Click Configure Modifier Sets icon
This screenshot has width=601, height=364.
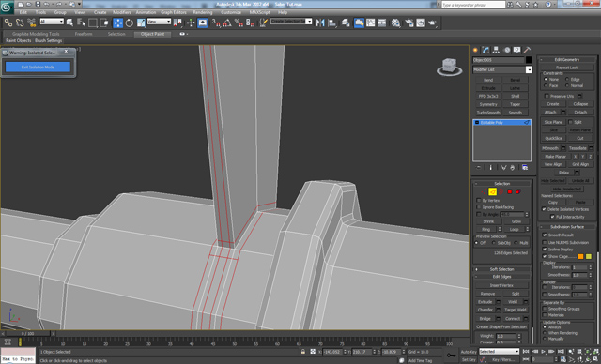pos(525,168)
